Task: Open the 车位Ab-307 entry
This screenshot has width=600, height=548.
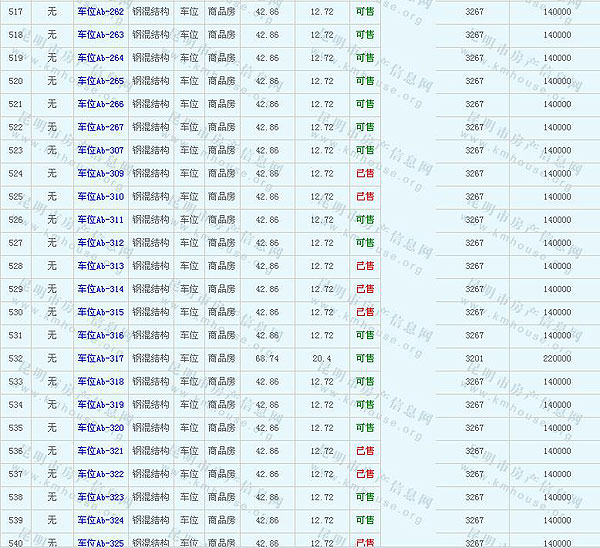Action: pos(101,150)
